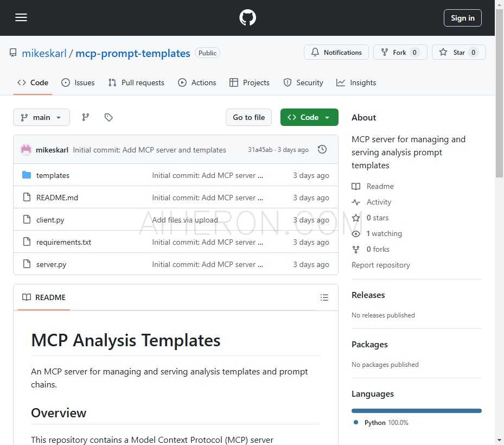The image size is (504, 445).
Task: Switch to the Issues tab
Action: [78, 82]
